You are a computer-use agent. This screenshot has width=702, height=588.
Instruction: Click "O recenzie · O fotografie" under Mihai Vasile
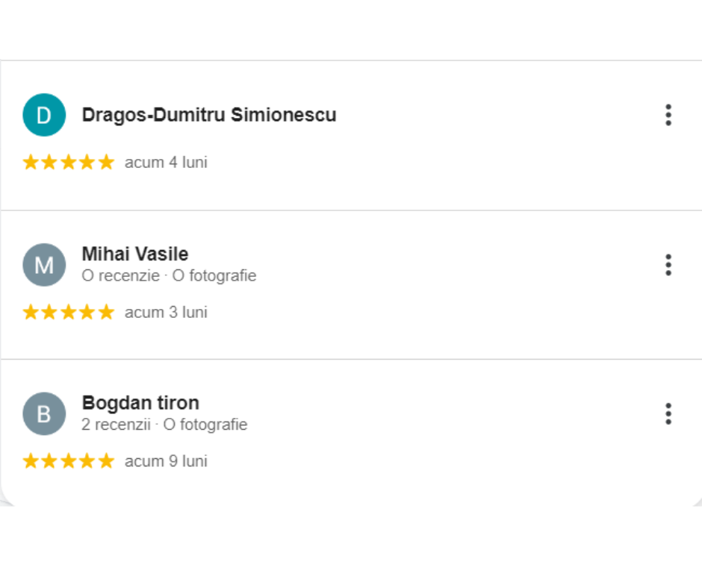[x=169, y=276]
